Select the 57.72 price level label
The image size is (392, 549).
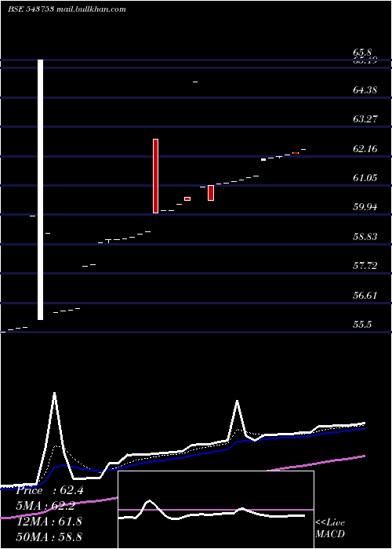tap(365, 266)
